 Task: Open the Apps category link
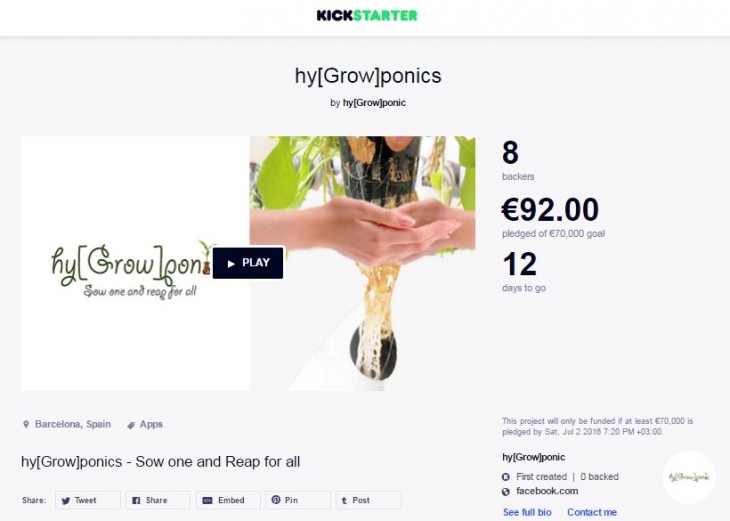pyautogui.click(x=151, y=424)
